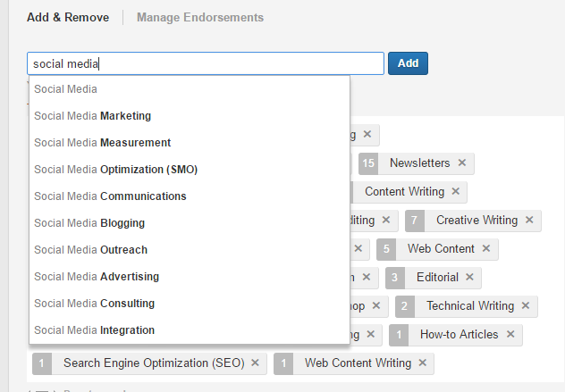This screenshot has height=392, width=565.
Task: Delete the Technical Writing skill
Action: [x=526, y=306]
